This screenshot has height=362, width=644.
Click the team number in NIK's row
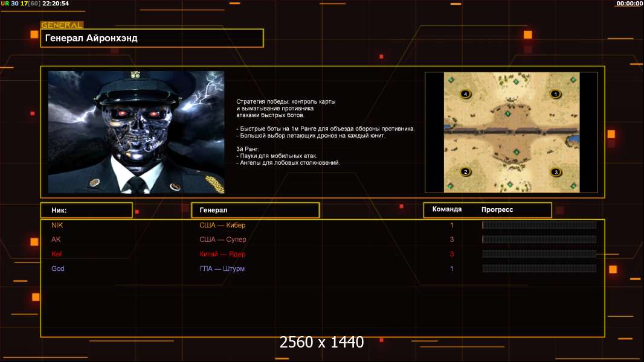coord(452,225)
